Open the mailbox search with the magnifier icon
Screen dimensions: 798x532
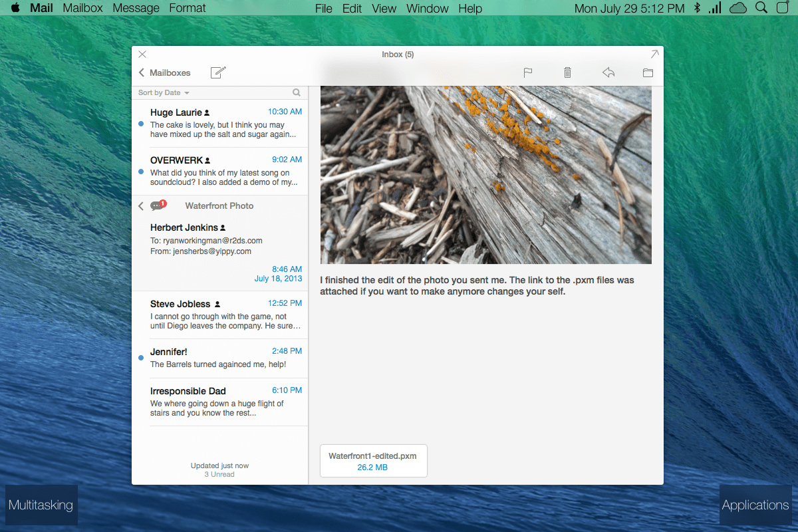(x=297, y=92)
